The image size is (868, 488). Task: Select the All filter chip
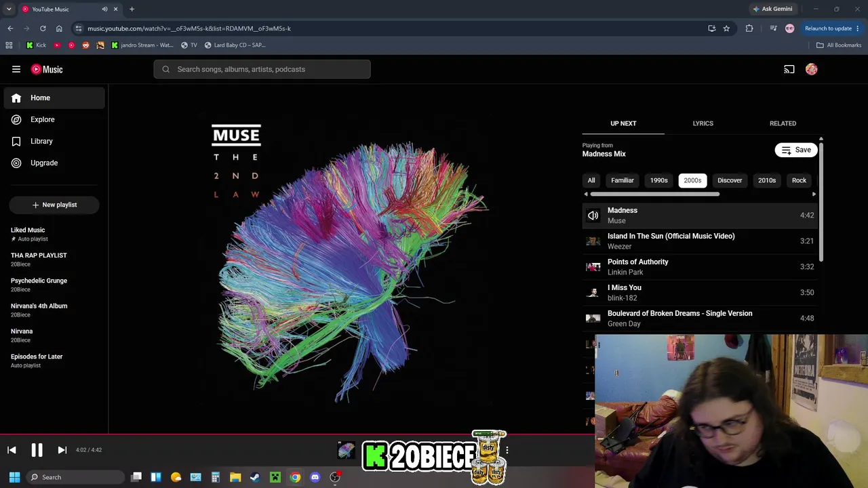pyautogui.click(x=591, y=180)
